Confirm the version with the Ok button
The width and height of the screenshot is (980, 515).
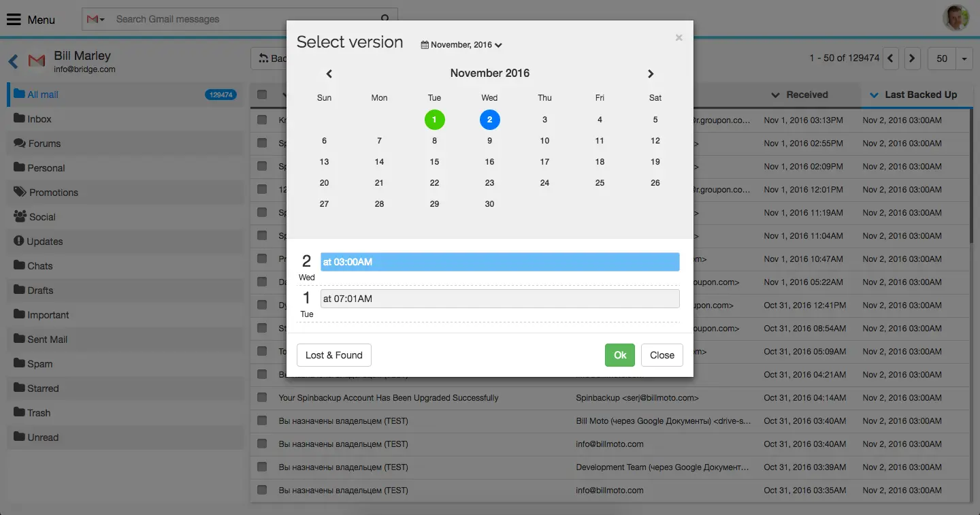click(x=619, y=354)
